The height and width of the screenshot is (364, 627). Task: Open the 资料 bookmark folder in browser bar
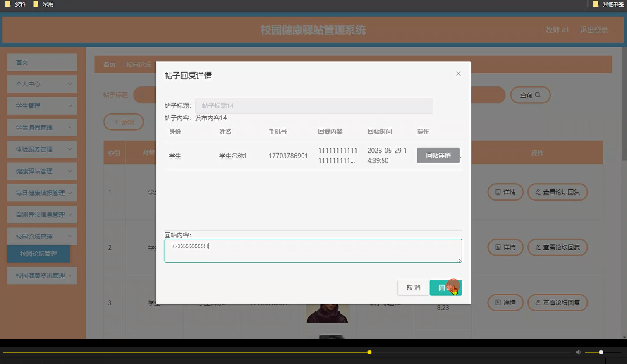pos(15,4)
